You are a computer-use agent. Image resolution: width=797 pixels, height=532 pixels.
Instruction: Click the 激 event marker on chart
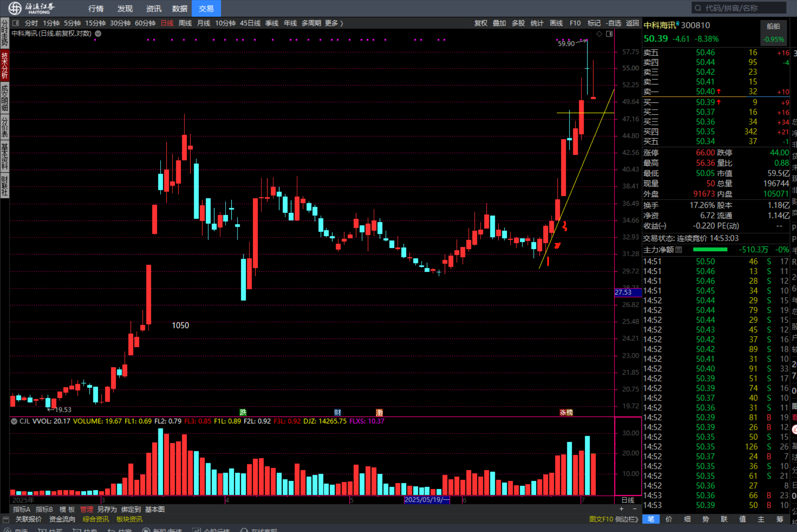tap(379, 412)
